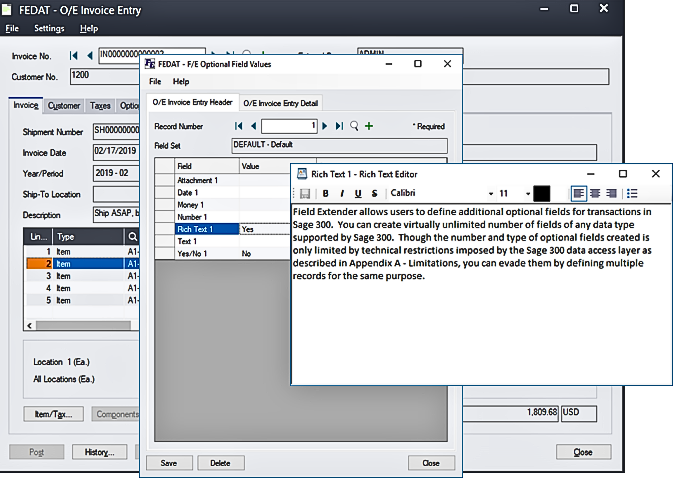
Task: Align text to the right
Action: click(x=611, y=193)
